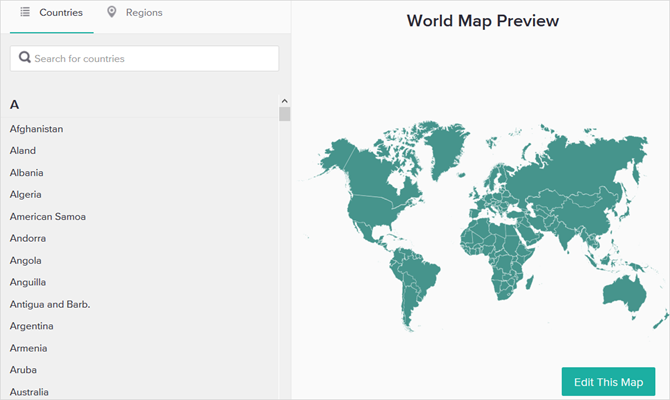Click the country list scrollbar thumb

point(285,114)
